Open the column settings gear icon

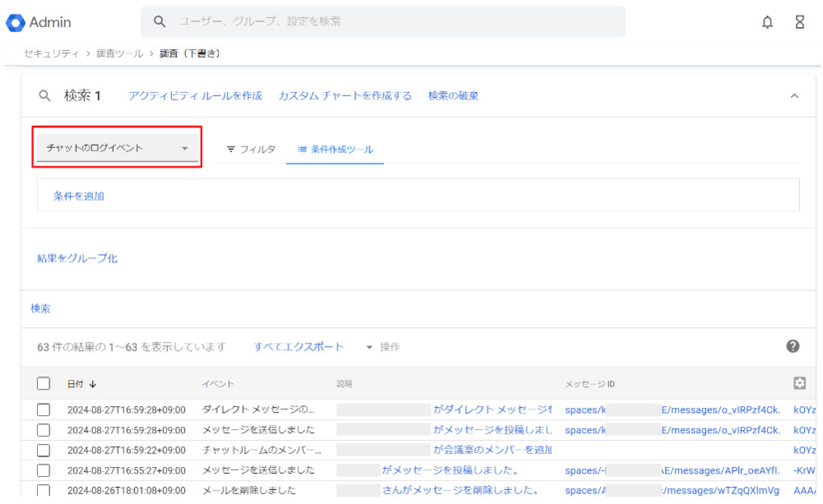pos(799,383)
